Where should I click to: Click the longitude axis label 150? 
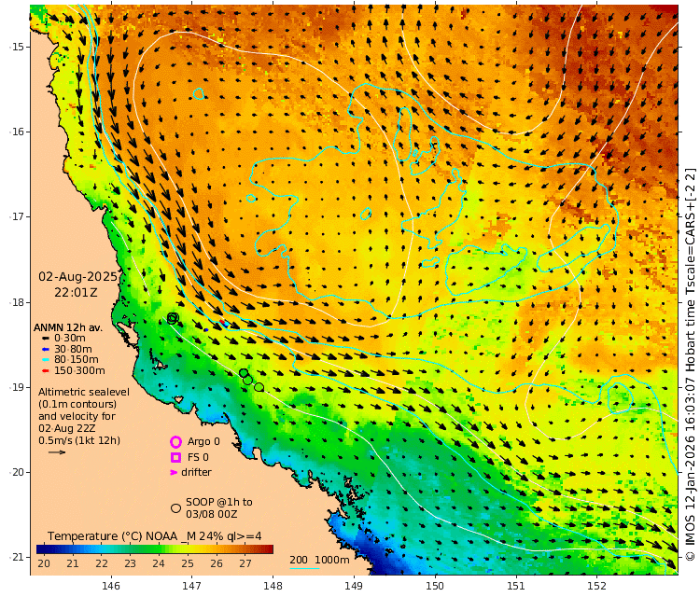click(x=435, y=586)
